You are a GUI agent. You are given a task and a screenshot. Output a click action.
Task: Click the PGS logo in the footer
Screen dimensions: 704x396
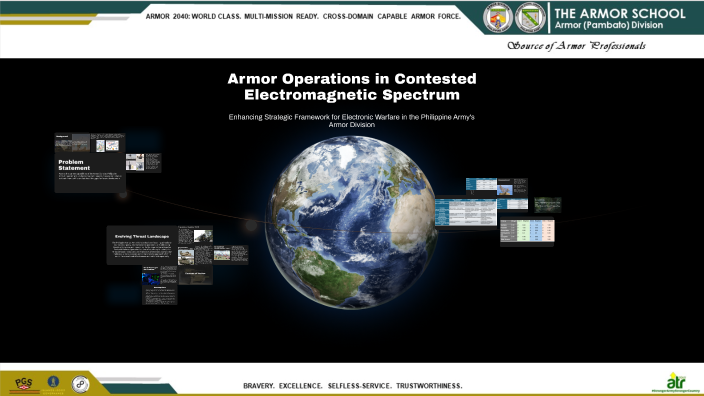coord(23,384)
